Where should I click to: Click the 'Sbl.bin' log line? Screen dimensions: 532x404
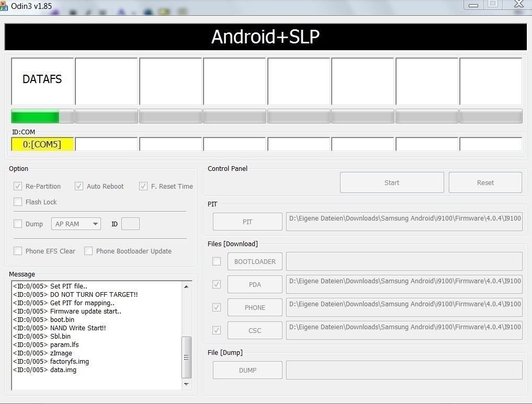coord(42,336)
